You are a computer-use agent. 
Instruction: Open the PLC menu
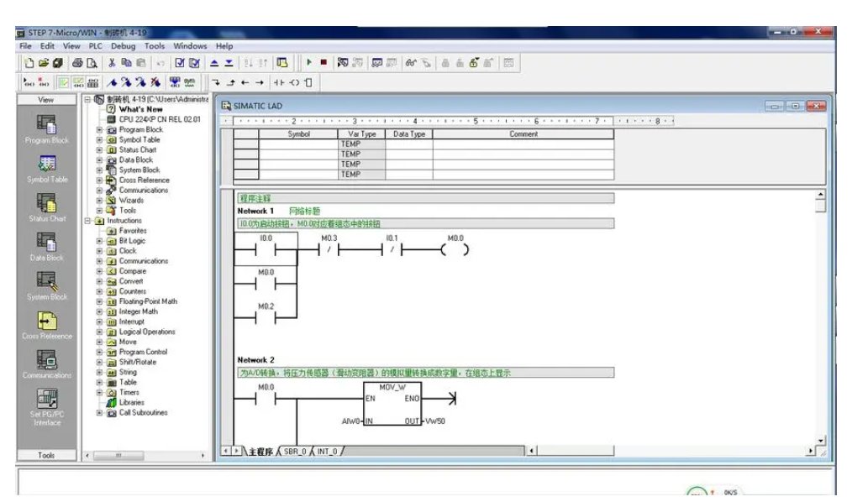tap(95, 46)
